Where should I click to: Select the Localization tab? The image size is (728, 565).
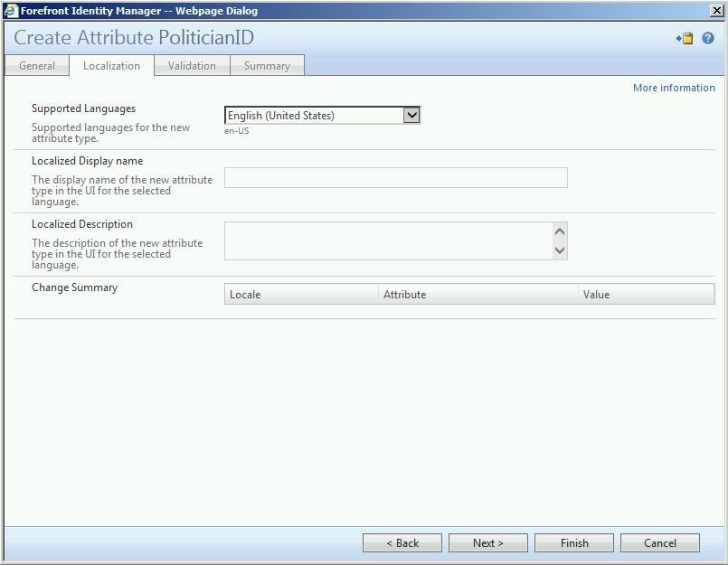click(111, 66)
